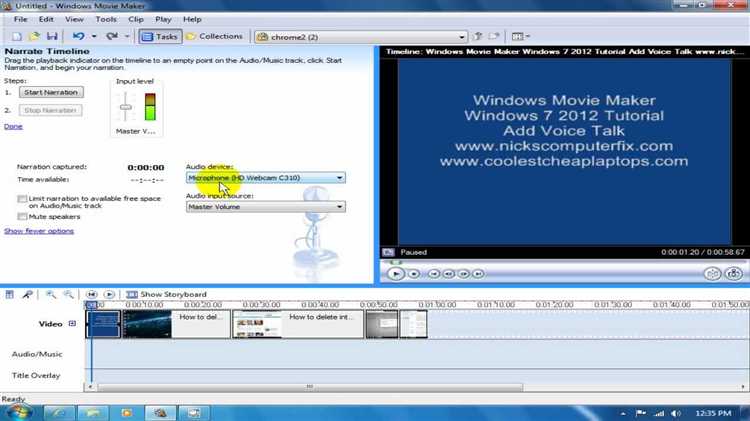Viewport: 750px width, 421px height.
Task: Click the Done link
Action: (13, 126)
